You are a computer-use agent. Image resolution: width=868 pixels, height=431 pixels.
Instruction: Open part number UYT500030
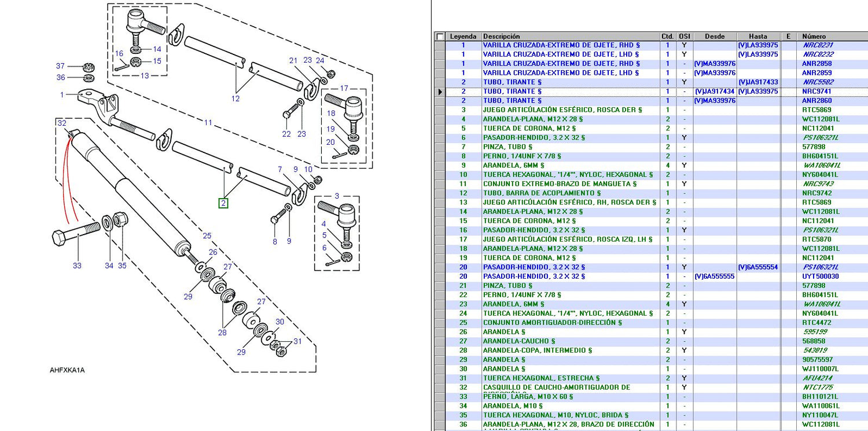coord(820,276)
